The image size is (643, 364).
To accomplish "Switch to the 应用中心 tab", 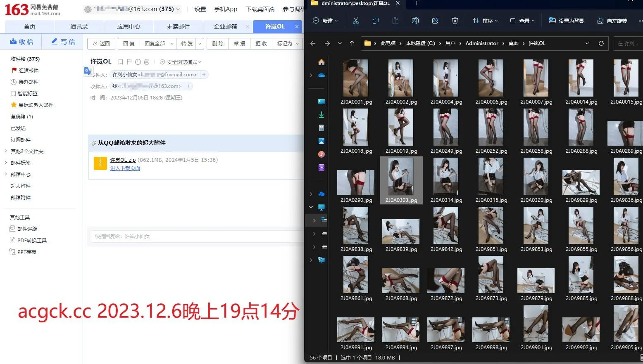I will tap(129, 26).
